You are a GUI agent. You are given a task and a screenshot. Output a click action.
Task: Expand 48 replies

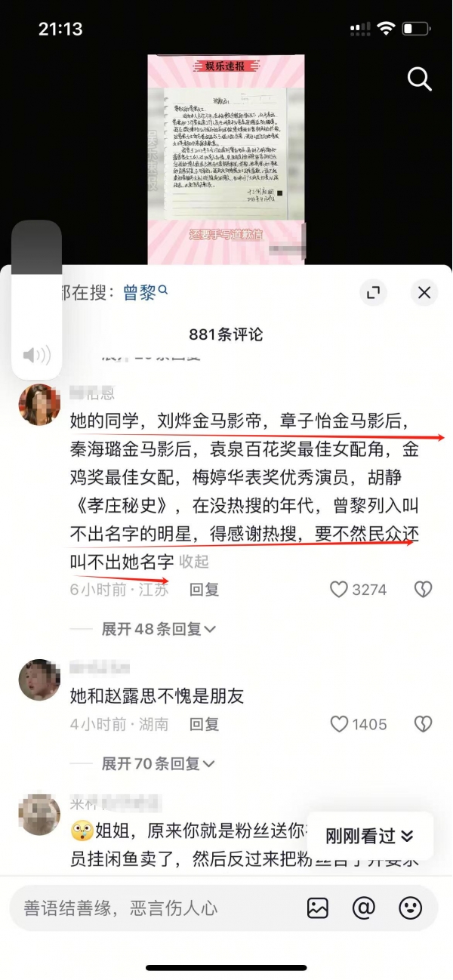click(x=159, y=629)
